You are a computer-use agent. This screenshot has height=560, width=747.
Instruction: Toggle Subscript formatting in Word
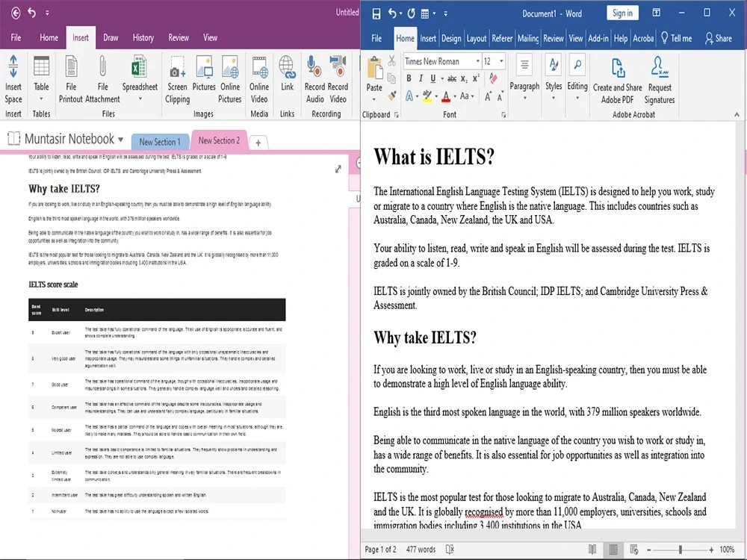tap(464, 78)
